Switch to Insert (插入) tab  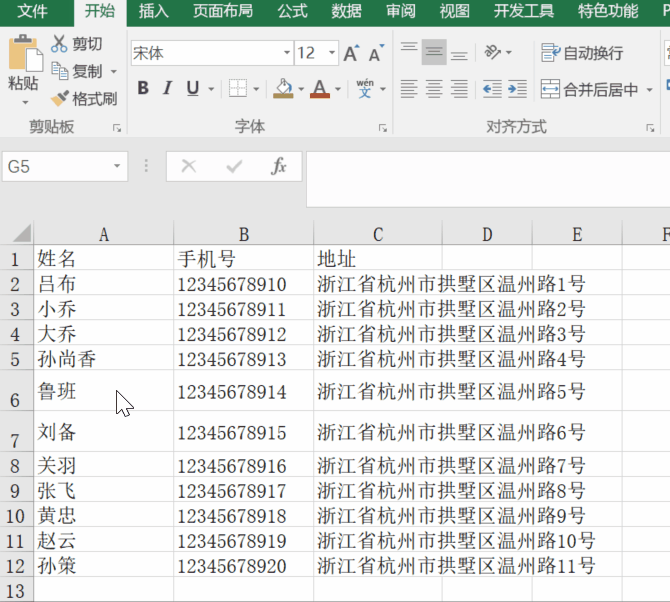(154, 11)
